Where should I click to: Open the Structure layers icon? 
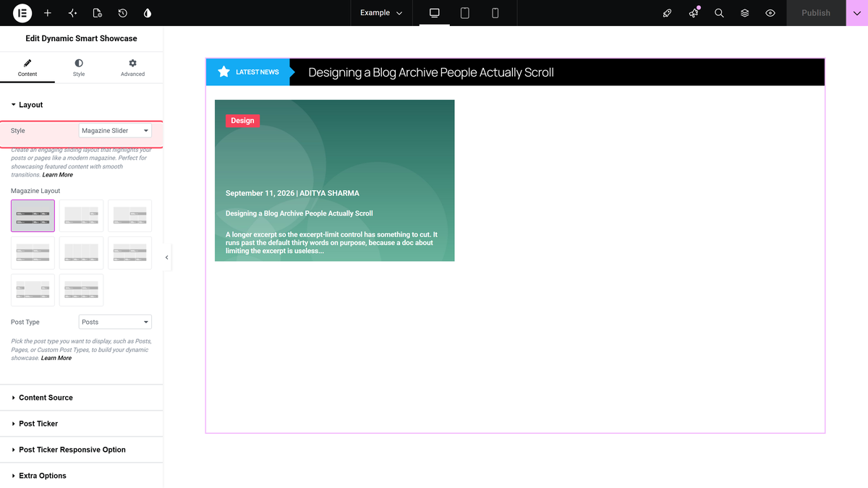[x=745, y=13]
